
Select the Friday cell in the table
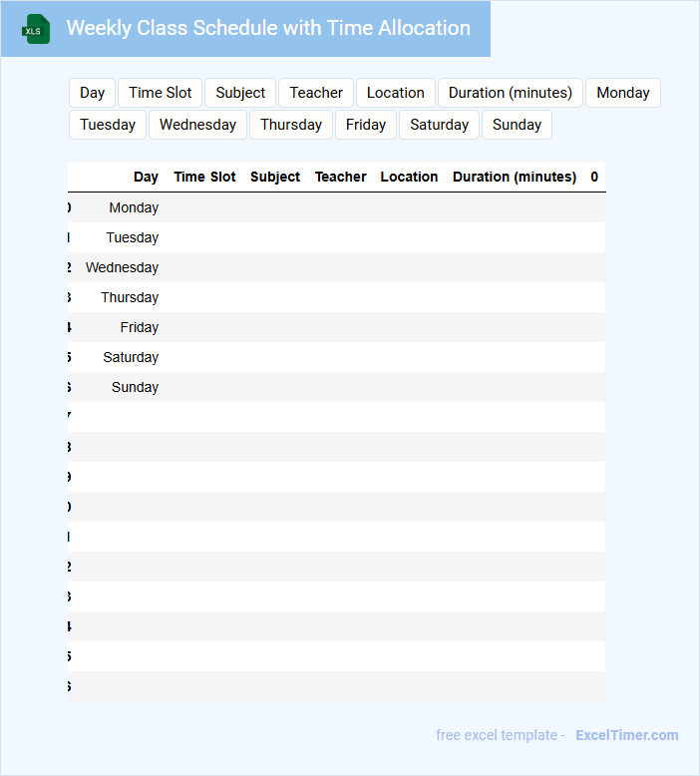pos(139,327)
